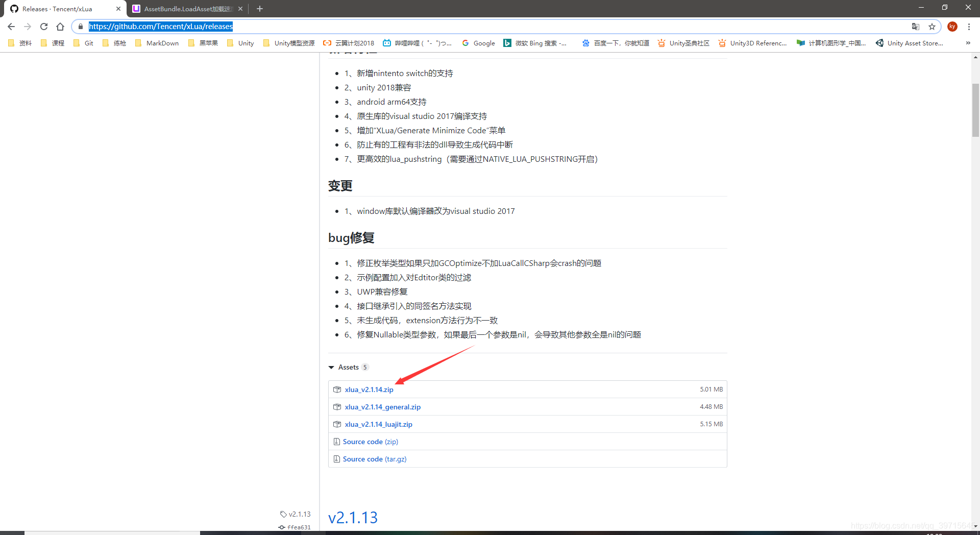This screenshot has height=535, width=980.
Task: Download Source code (zip)
Action: pos(371,442)
